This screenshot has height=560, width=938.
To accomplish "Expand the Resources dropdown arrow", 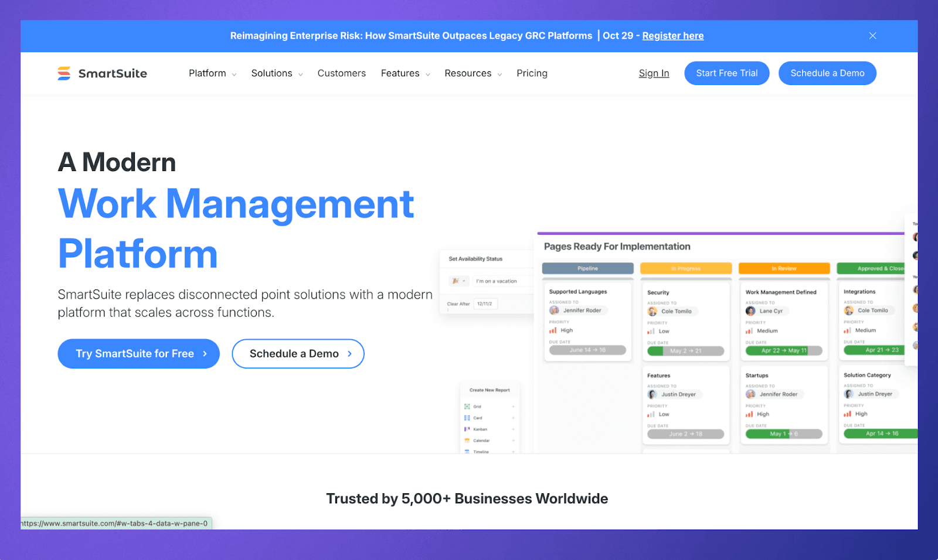I will click(499, 74).
